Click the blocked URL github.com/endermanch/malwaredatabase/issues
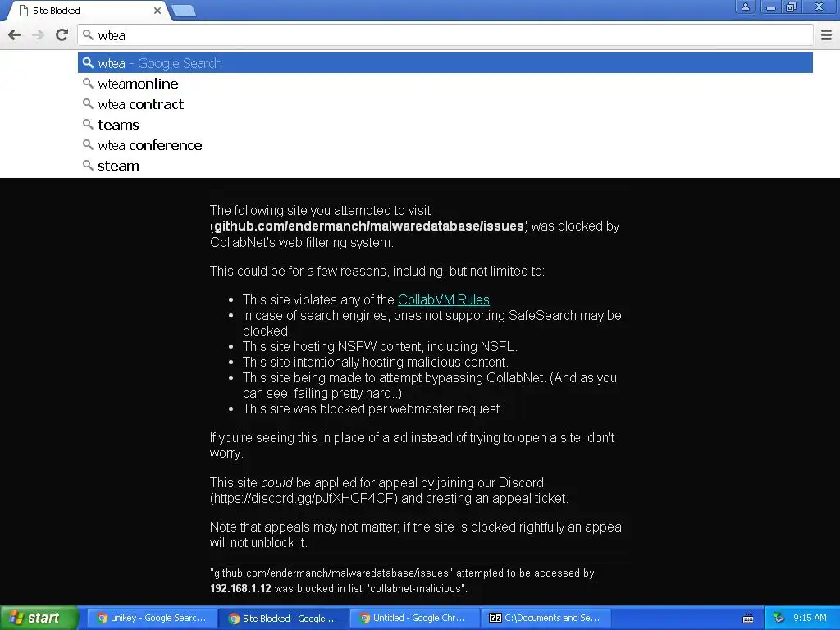Image resolution: width=840 pixels, height=630 pixels. (x=368, y=226)
